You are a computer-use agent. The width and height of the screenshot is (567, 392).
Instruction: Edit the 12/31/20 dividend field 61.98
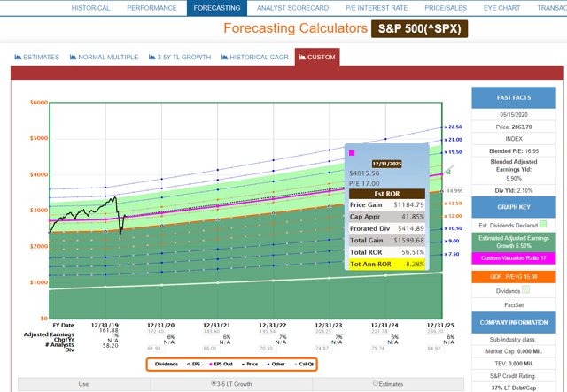coord(156,349)
